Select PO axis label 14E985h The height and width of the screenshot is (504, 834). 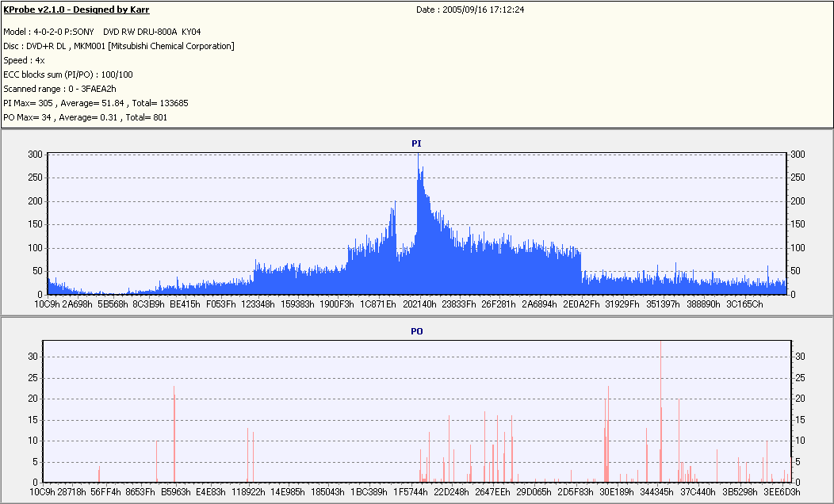tap(288, 492)
